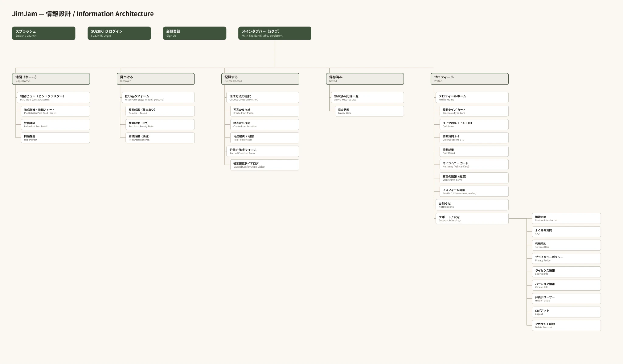Select the Quiz Result card
The image size is (623, 364).
[474, 151]
